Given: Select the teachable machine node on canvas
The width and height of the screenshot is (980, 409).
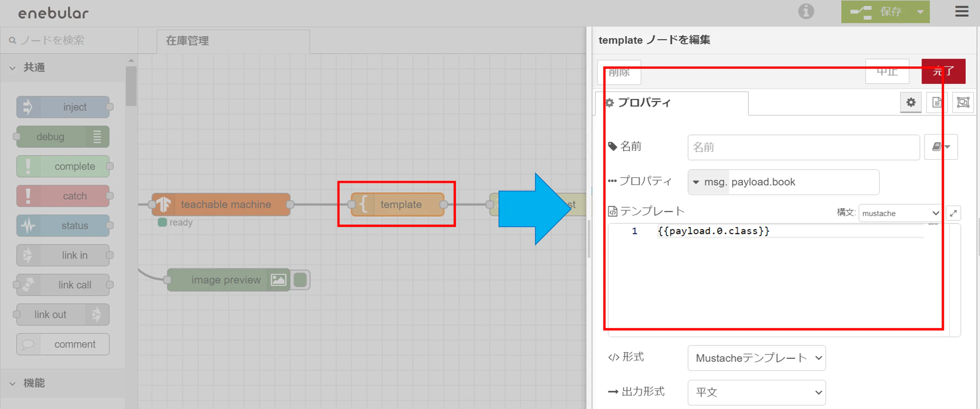Looking at the screenshot, I should coord(221,204).
